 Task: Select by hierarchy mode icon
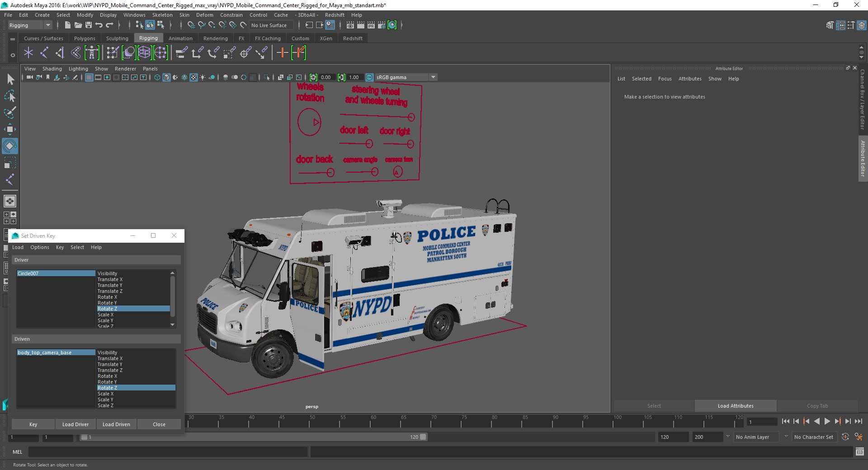tap(139, 25)
